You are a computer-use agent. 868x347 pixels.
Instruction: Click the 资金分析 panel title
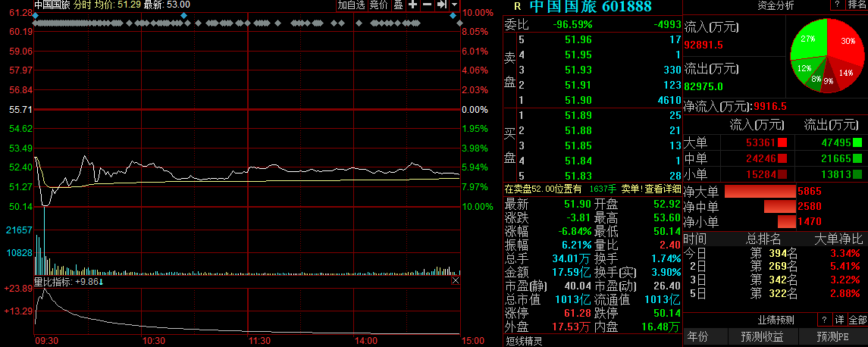tap(776, 5)
